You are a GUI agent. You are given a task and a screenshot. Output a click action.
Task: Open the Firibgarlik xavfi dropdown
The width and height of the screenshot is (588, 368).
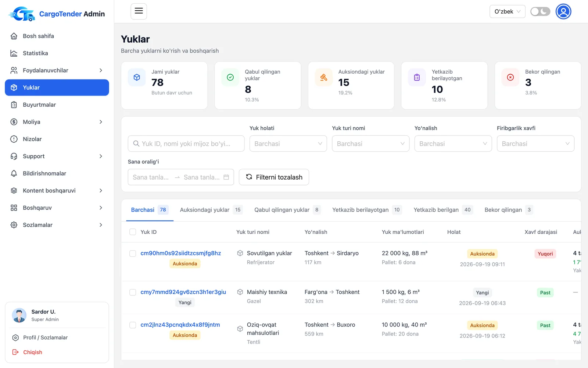click(535, 144)
